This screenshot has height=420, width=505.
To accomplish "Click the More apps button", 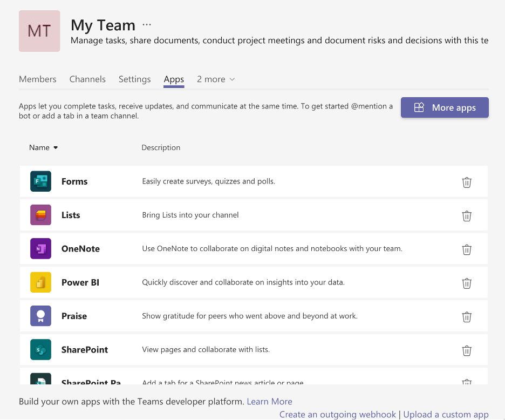I will [445, 107].
